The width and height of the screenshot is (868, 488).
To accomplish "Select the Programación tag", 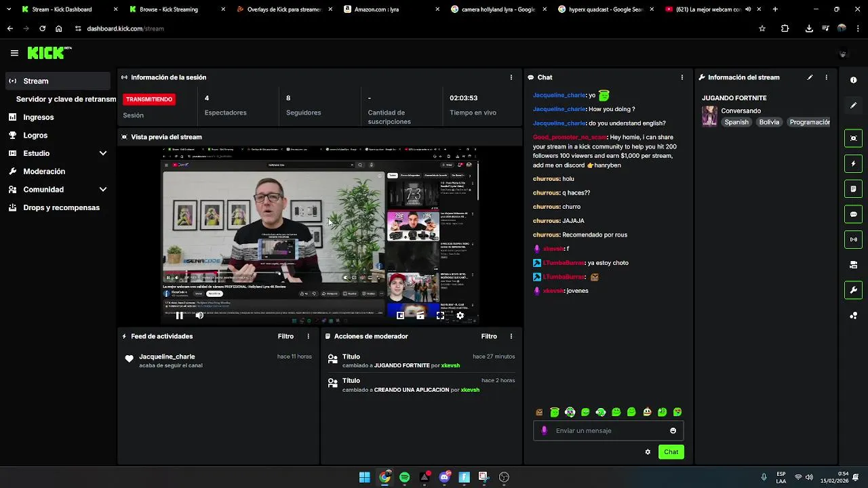I will pos(809,122).
